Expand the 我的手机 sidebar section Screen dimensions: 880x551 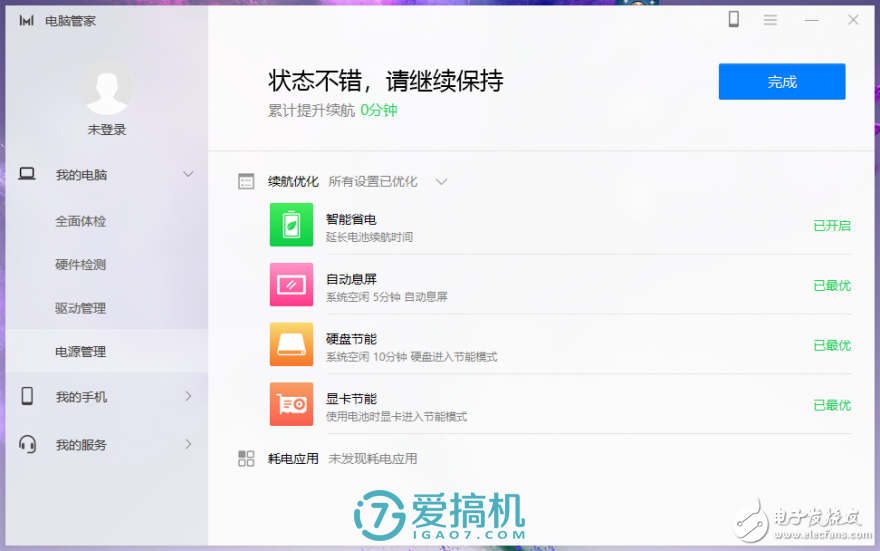pyautogui.click(x=188, y=397)
